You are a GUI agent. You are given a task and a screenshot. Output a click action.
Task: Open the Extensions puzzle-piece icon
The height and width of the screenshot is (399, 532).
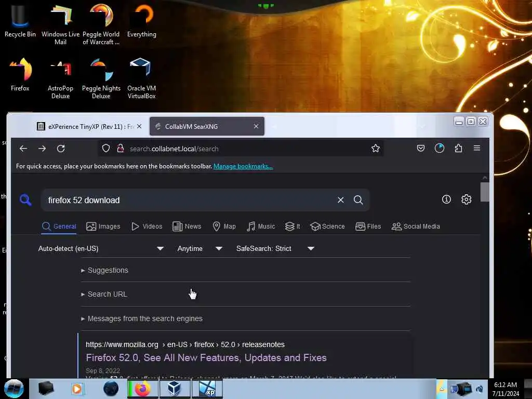pos(458,148)
